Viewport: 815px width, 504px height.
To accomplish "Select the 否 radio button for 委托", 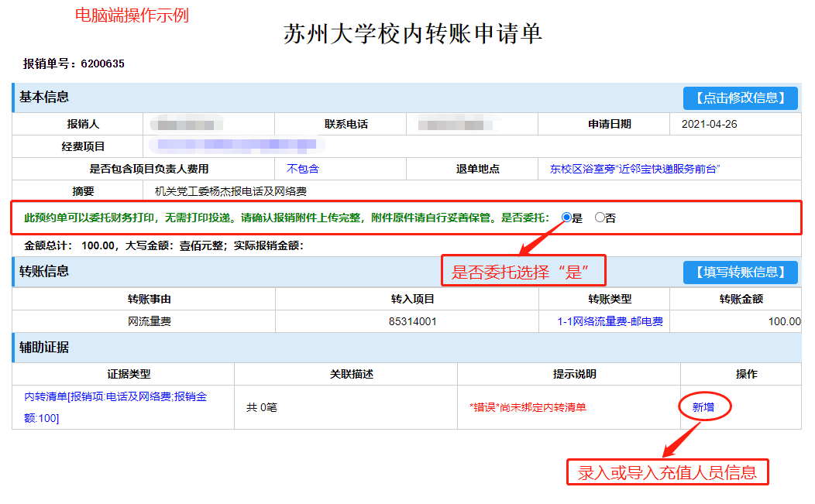I will click(600, 218).
